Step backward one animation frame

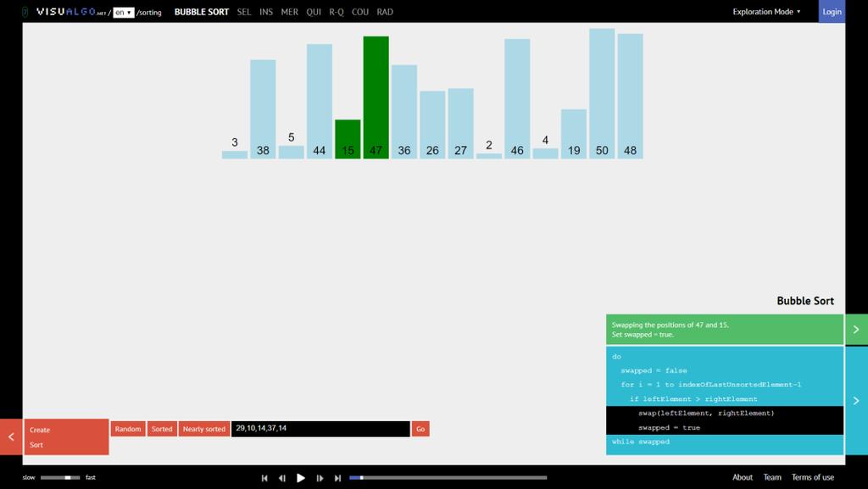[x=282, y=478]
